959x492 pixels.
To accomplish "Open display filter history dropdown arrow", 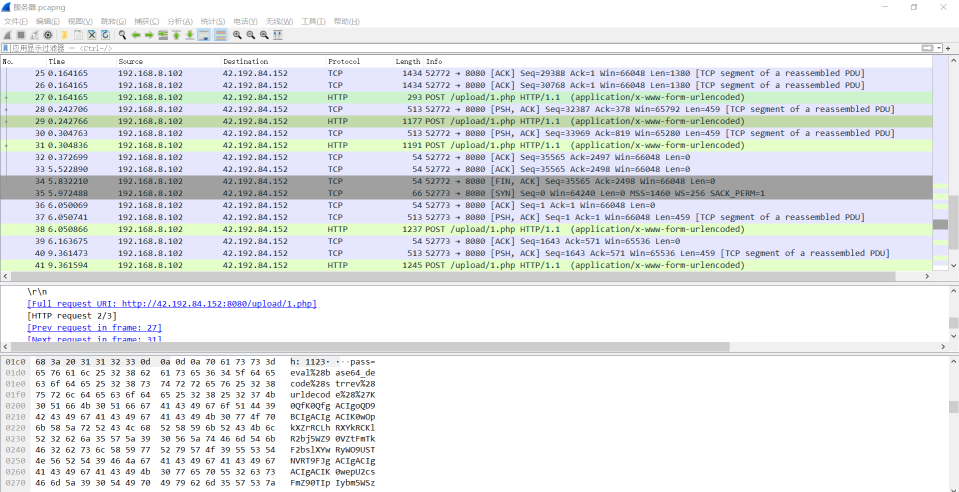I will click(x=939, y=48).
